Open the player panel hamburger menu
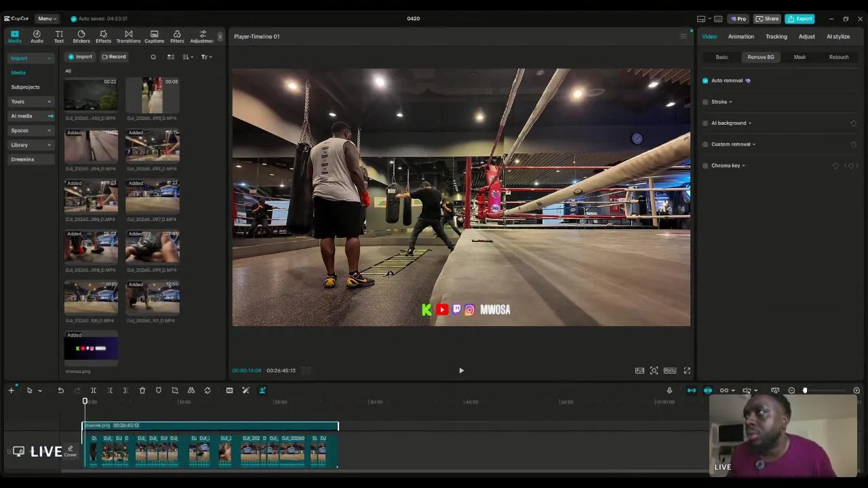 pyautogui.click(x=683, y=37)
